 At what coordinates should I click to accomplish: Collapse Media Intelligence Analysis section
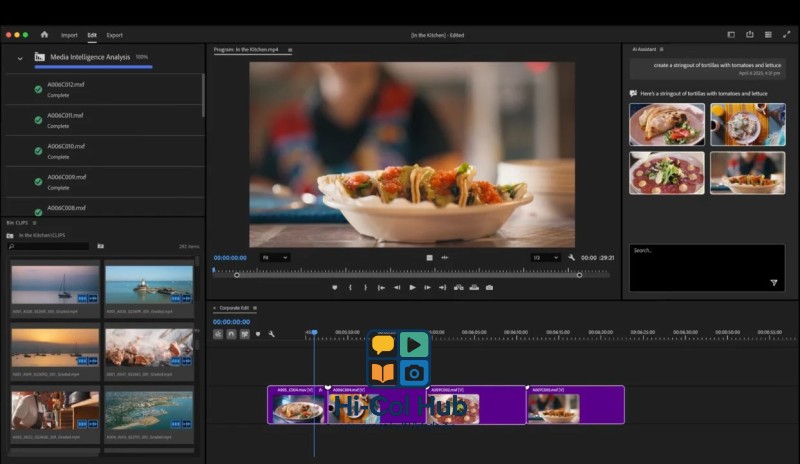(x=19, y=58)
